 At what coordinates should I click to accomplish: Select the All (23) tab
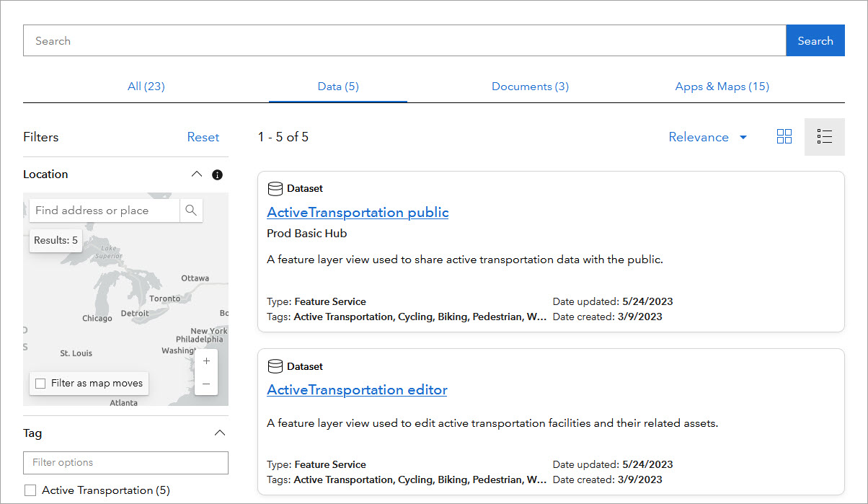[x=146, y=87]
